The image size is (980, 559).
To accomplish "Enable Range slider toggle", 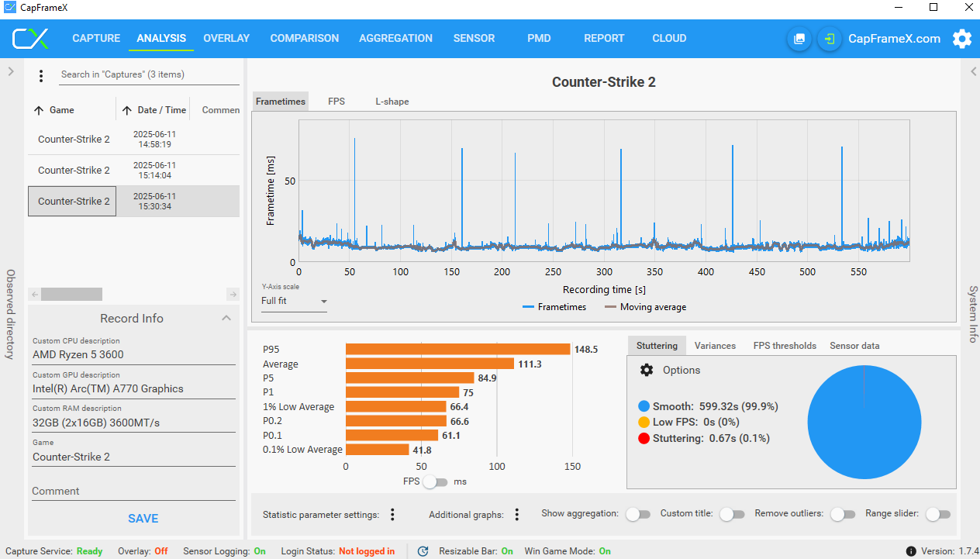I will click(x=937, y=514).
